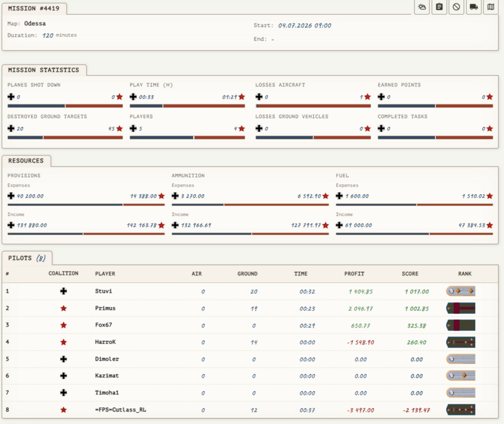Select the Resources tab

click(x=26, y=161)
